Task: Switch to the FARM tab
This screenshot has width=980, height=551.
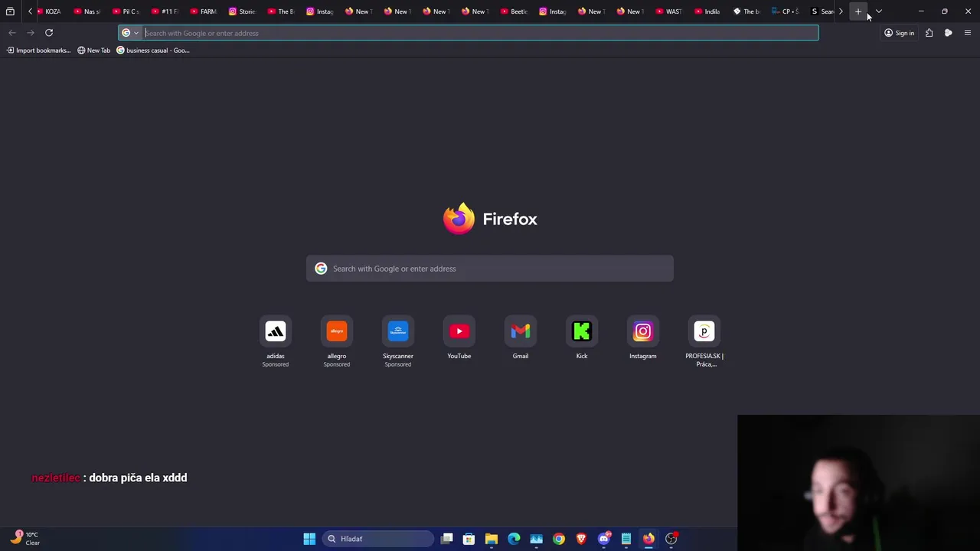Action: (205, 11)
